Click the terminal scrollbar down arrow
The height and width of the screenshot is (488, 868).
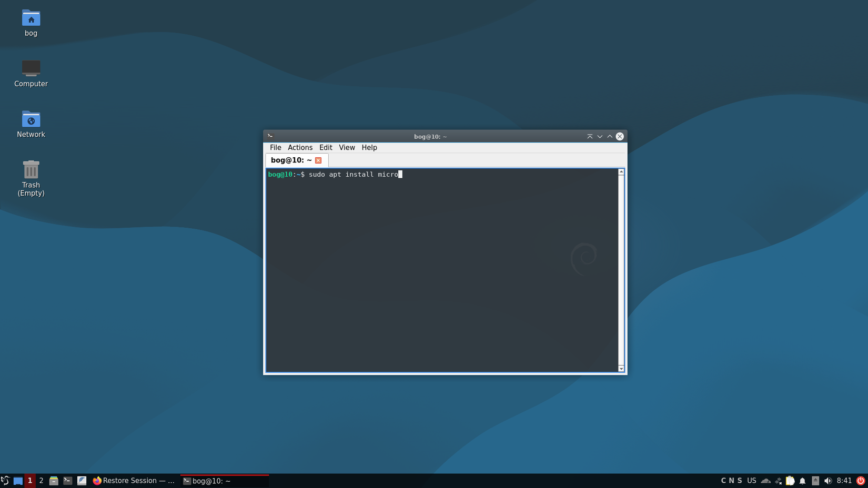(620, 368)
